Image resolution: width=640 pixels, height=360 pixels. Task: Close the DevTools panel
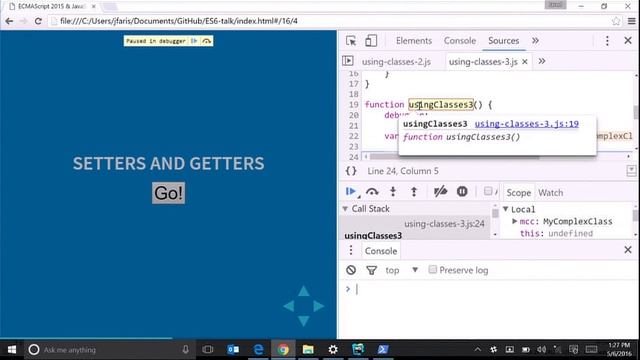coord(628,41)
